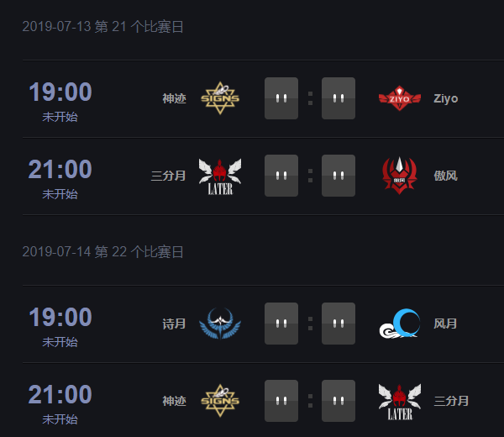Image resolution: width=504 pixels, height=437 pixels.
Task: Select the 2019-07-13 第 21 个比赛日 header
Action: 102,26
